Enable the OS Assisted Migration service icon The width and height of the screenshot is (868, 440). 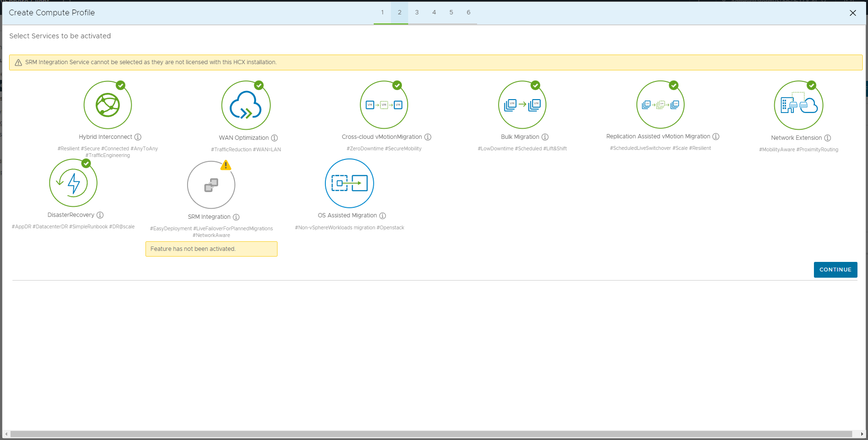(349, 183)
